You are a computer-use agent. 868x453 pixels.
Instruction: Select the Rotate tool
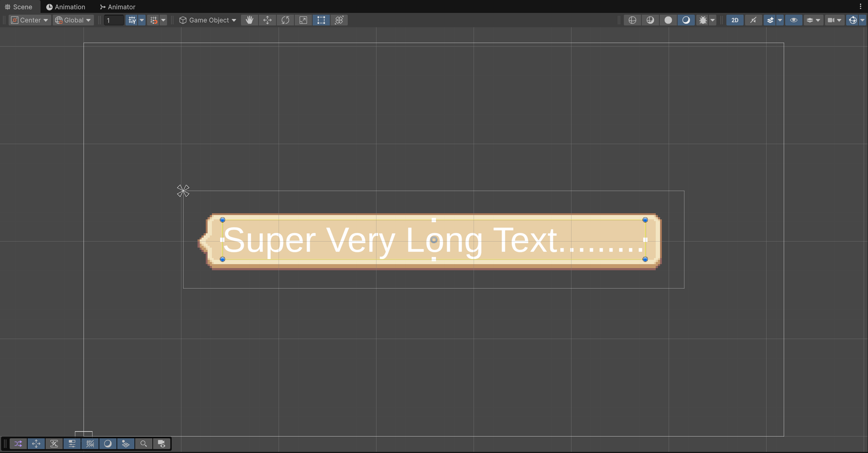(x=285, y=20)
